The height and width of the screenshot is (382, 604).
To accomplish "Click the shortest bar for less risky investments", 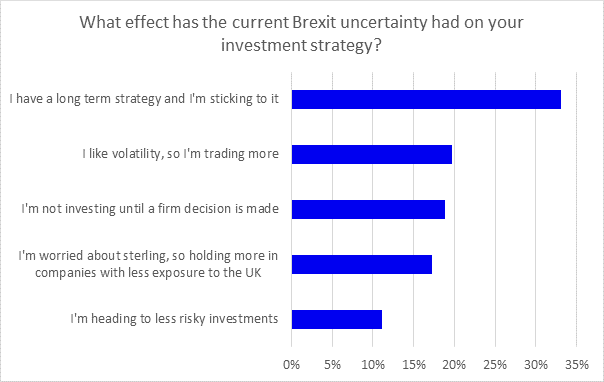I will (x=337, y=319).
